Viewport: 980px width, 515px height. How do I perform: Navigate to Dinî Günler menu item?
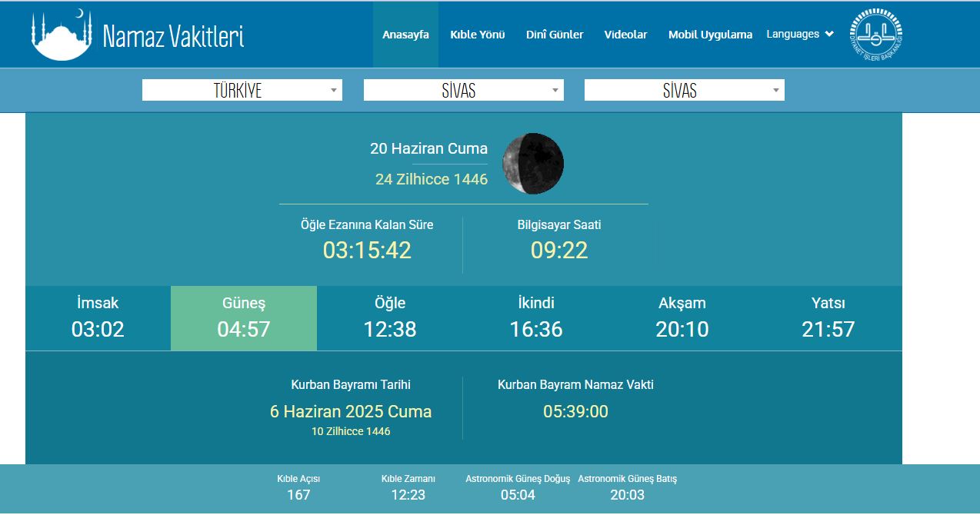click(x=555, y=35)
